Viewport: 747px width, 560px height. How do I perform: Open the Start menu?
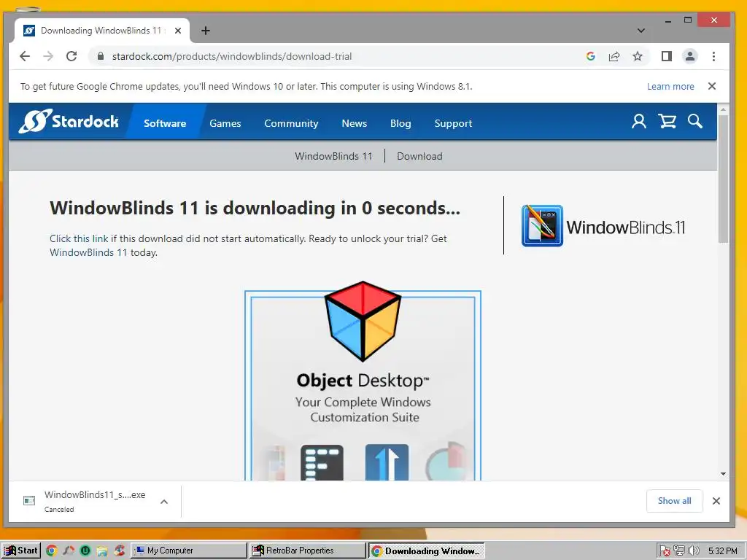[x=21, y=551]
